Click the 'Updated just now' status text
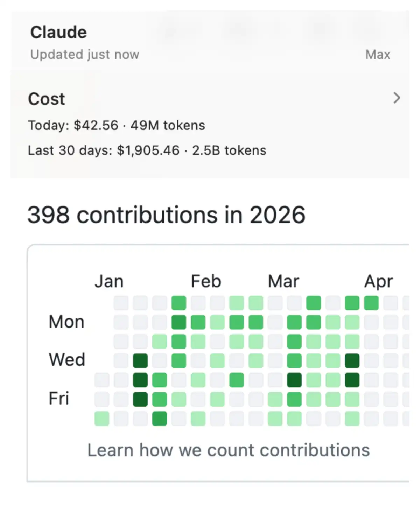Viewport: 420px width, 513px height. 85,55
